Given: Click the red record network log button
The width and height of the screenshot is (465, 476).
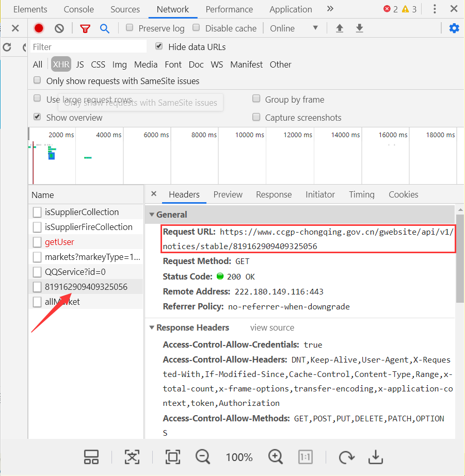Looking at the screenshot, I should pyautogui.click(x=38, y=28).
